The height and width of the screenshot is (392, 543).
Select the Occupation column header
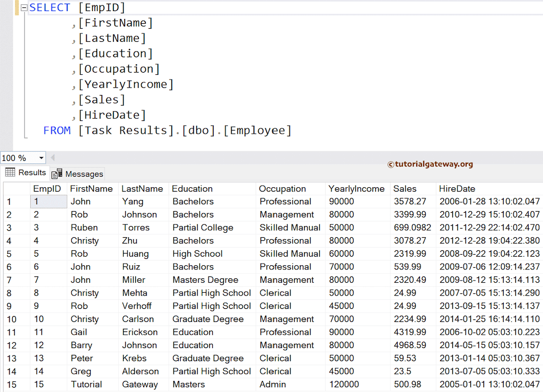pyautogui.click(x=282, y=189)
